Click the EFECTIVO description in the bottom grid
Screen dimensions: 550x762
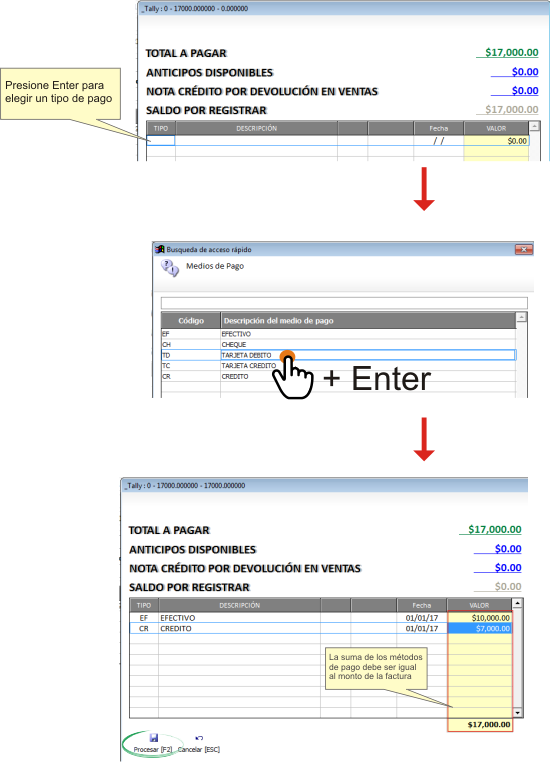click(x=178, y=618)
